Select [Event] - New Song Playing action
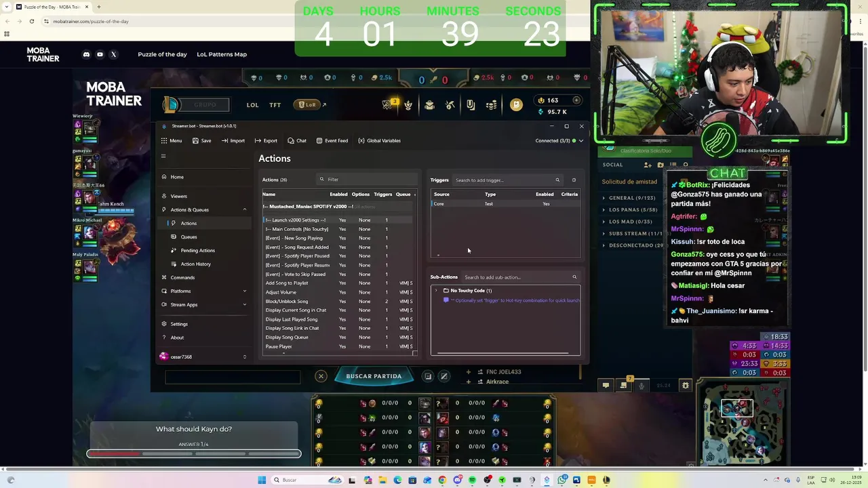Image resolution: width=868 pixels, height=488 pixels. 339,238
